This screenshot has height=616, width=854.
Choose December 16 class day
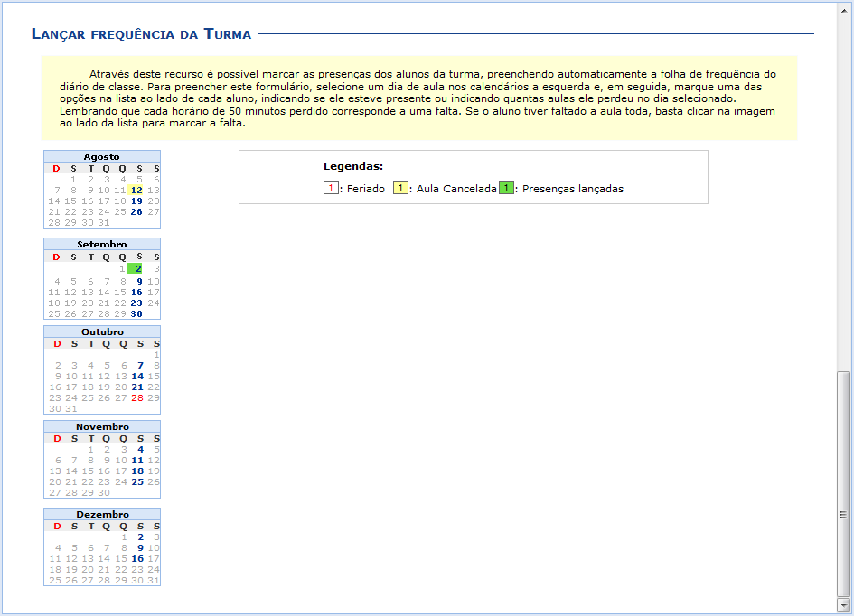(137, 559)
